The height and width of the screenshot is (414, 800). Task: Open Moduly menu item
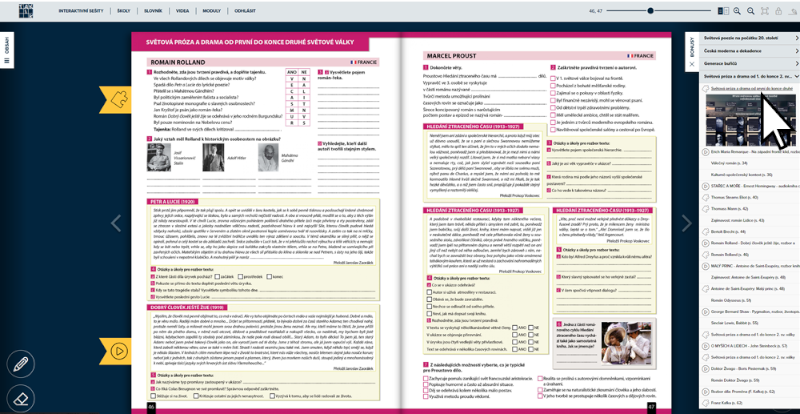[x=212, y=11]
